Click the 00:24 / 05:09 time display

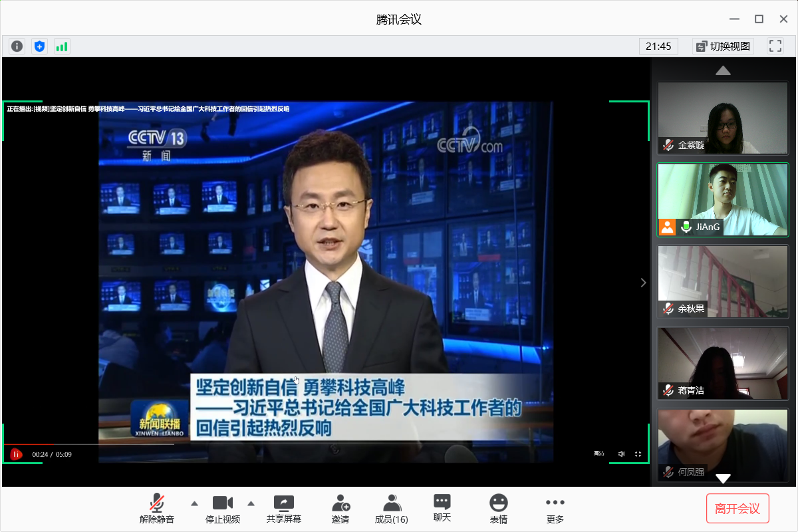coord(52,455)
